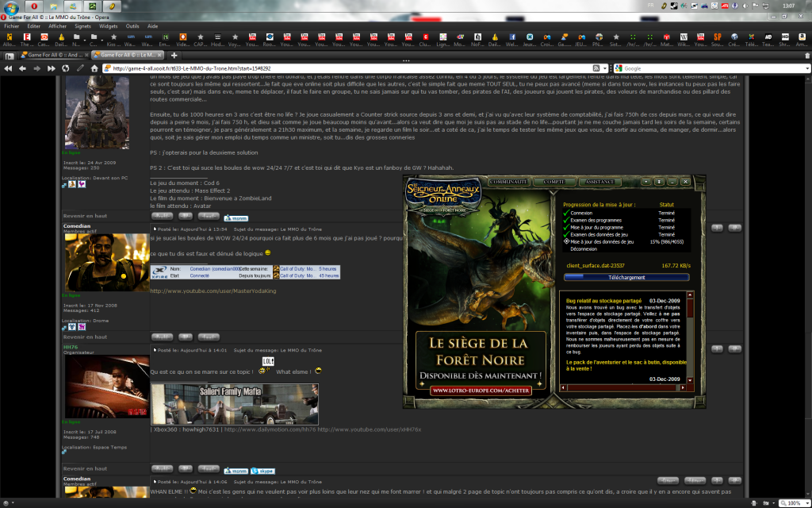The image size is (812, 508).
Task: Open the closed tabs trash can
Action: (x=806, y=55)
